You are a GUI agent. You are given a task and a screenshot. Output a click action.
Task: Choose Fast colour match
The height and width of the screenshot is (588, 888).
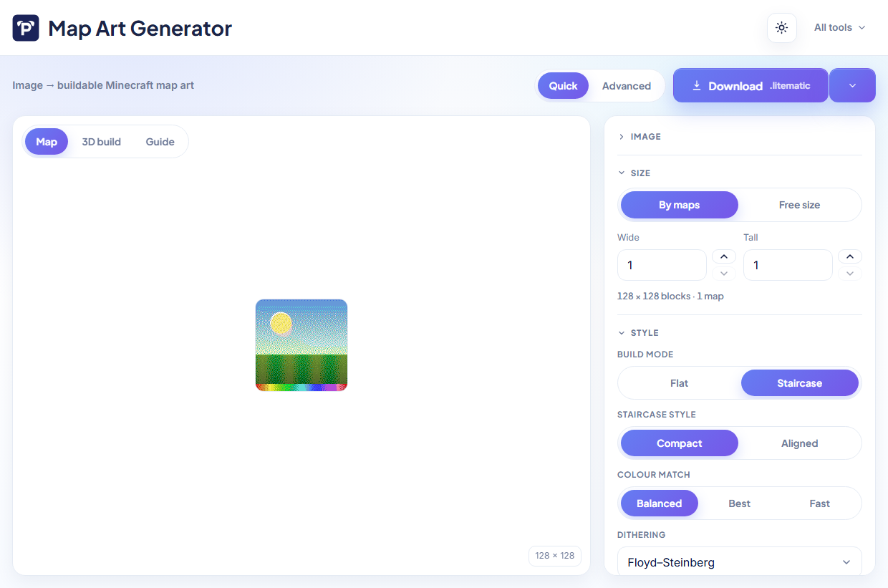pyautogui.click(x=819, y=503)
